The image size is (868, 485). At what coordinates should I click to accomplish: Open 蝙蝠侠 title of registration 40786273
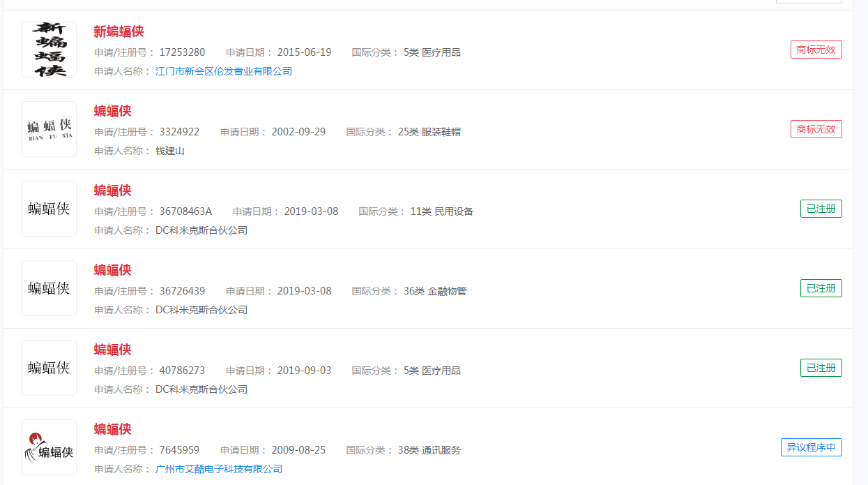click(x=112, y=350)
